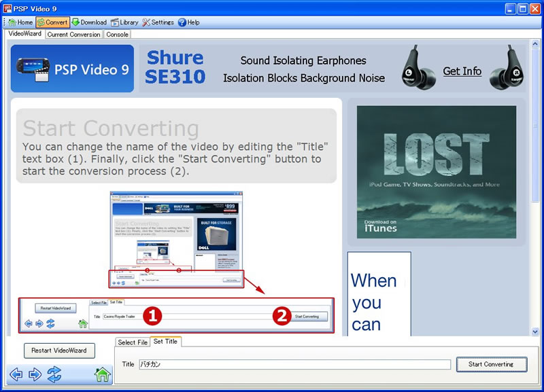Select the Set Title tab
This screenshot has width=544, height=392.
(x=165, y=342)
